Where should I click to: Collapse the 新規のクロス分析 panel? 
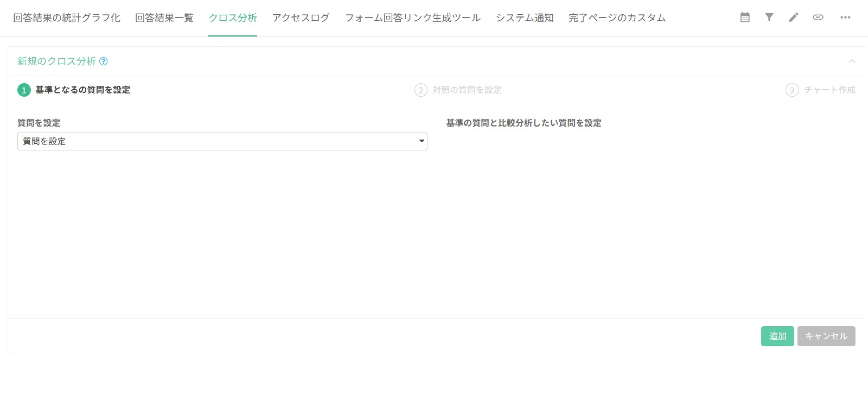(x=853, y=61)
